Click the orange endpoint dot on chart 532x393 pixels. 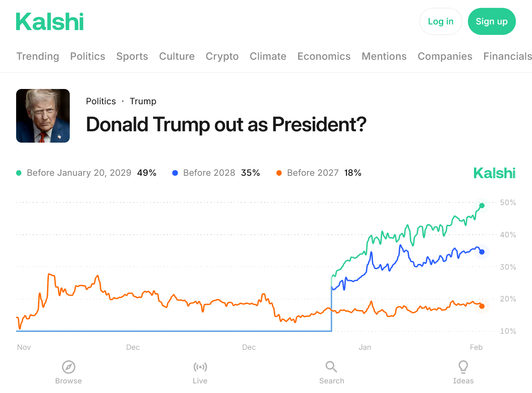(x=482, y=306)
